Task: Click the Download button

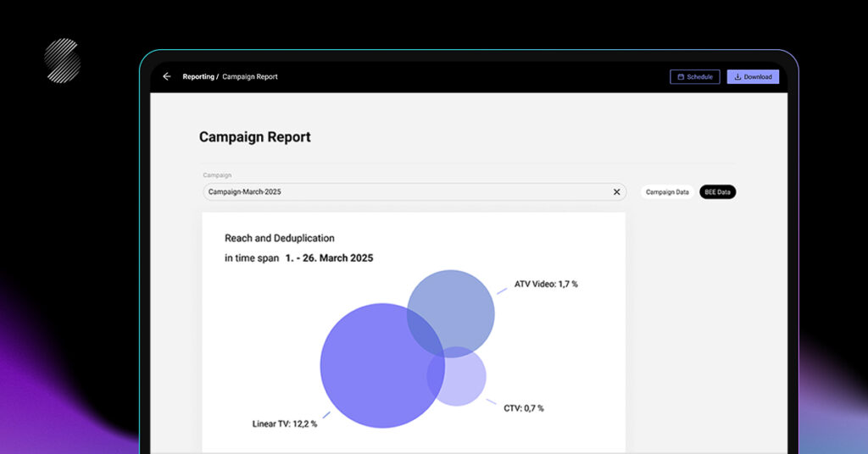Action: pos(753,77)
